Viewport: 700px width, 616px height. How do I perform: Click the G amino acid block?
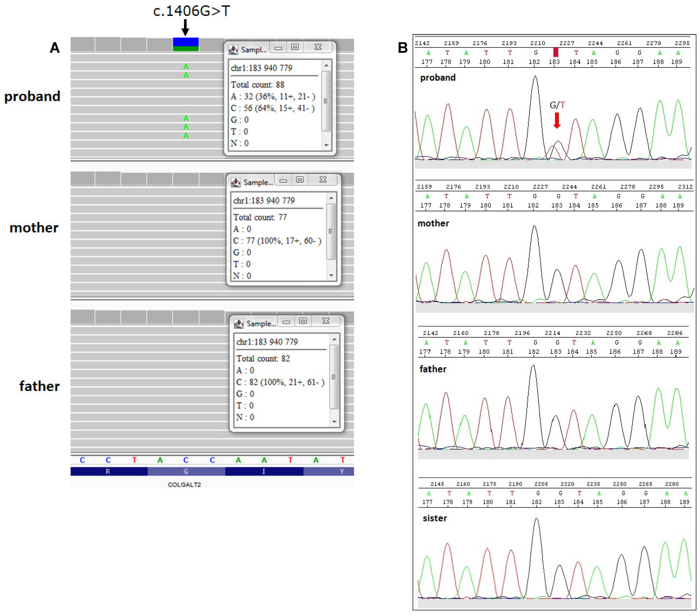(x=186, y=471)
